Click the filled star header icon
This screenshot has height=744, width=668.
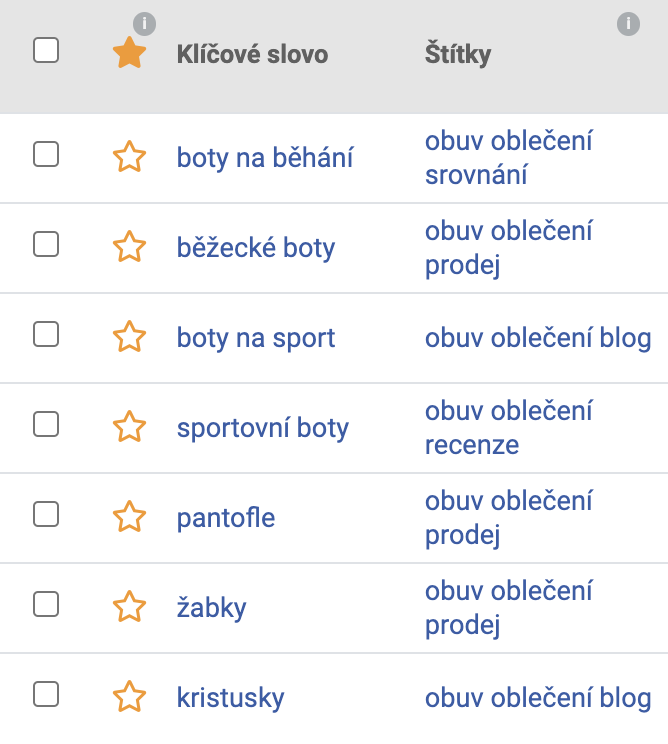[x=129, y=53]
